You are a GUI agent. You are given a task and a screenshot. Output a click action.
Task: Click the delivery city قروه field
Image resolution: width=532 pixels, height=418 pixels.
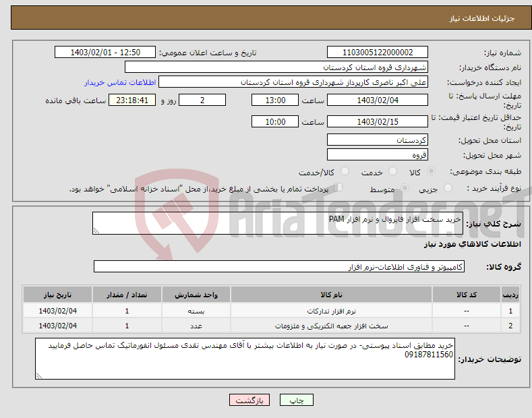[378, 154]
